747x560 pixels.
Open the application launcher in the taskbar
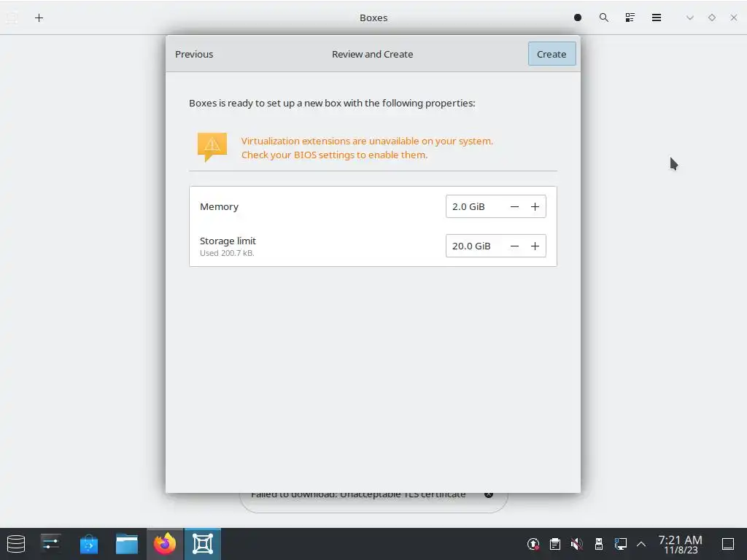click(x=16, y=544)
